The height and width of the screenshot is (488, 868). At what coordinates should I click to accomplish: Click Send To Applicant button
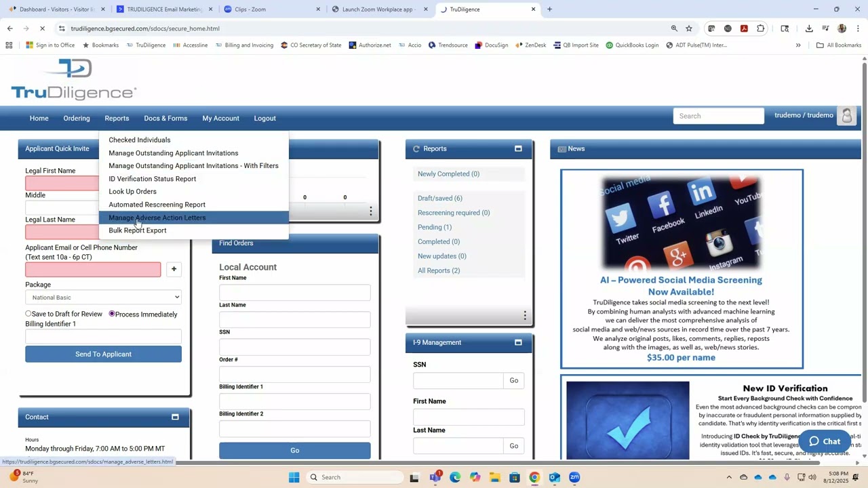tap(103, 354)
